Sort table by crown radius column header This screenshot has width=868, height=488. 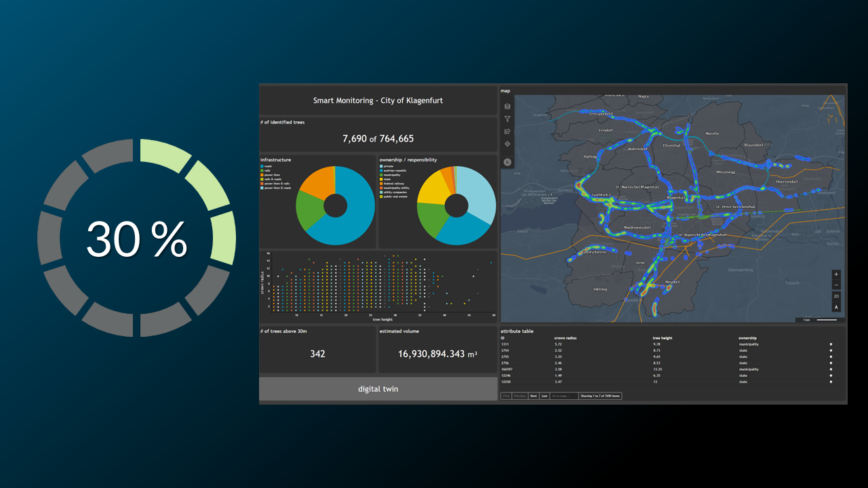[565, 338]
